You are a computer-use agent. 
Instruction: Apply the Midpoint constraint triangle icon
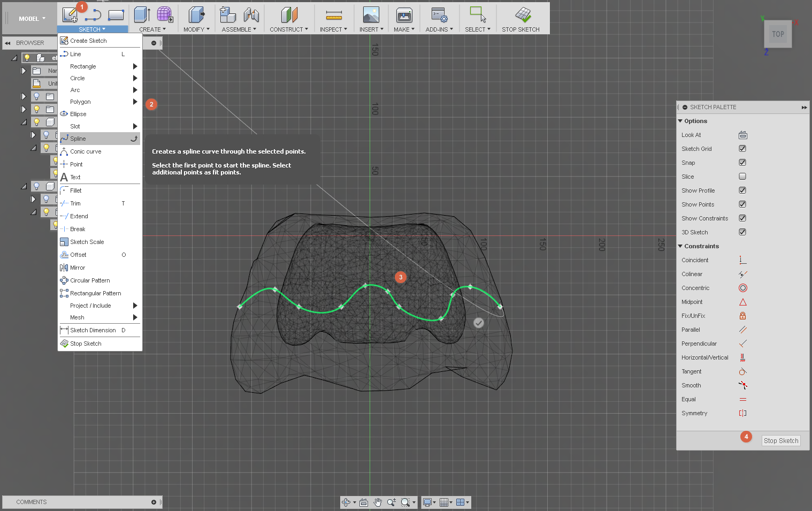(x=742, y=302)
